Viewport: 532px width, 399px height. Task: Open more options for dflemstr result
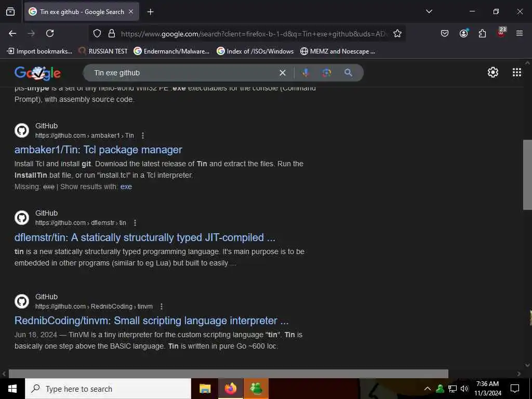point(135,223)
